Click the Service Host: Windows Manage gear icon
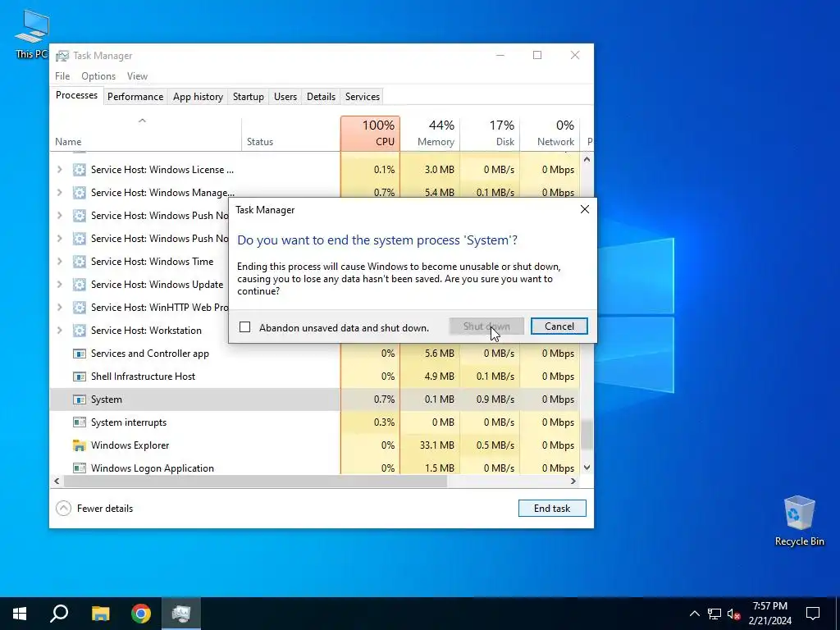Screen dimensions: 840x630 80,193
